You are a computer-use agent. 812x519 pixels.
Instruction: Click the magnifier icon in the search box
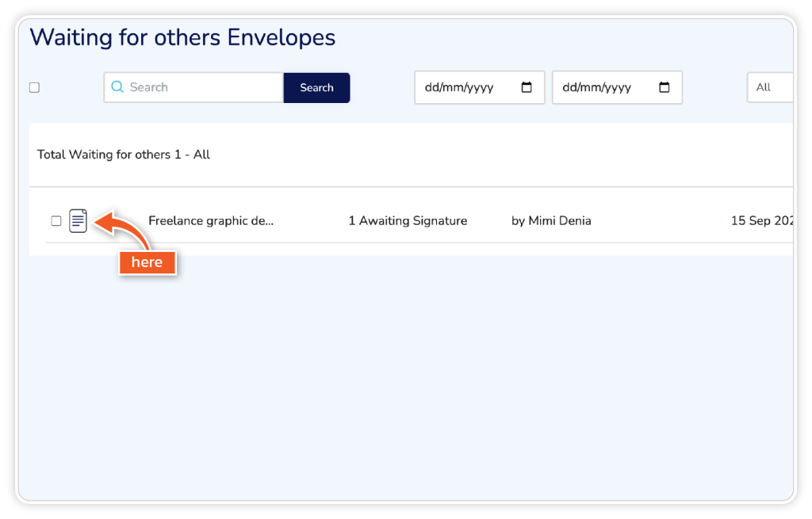pyautogui.click(x=117, y=87)
